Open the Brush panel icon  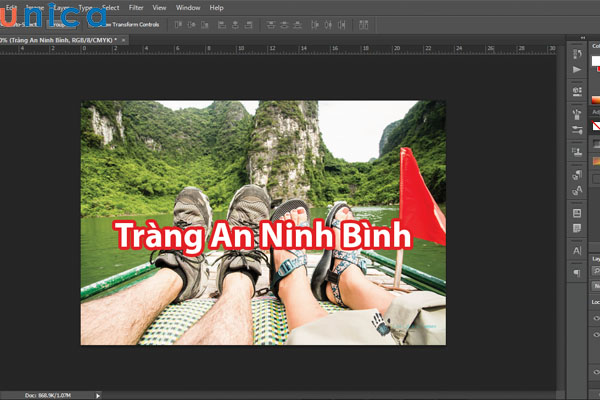pos(577,130)
